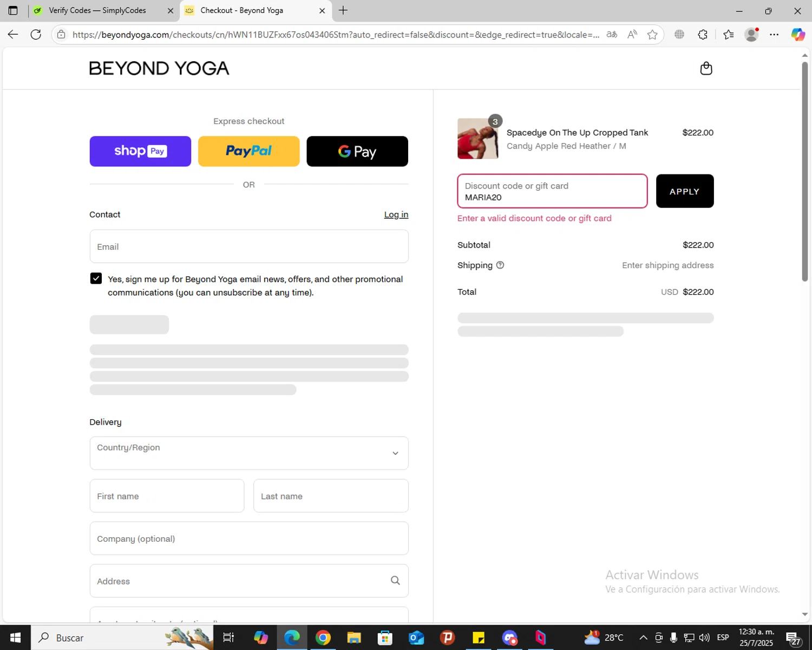Screen dimensions: 812x650
Task: Open the Extensions puzzle icon
Action: pos(703,35)
